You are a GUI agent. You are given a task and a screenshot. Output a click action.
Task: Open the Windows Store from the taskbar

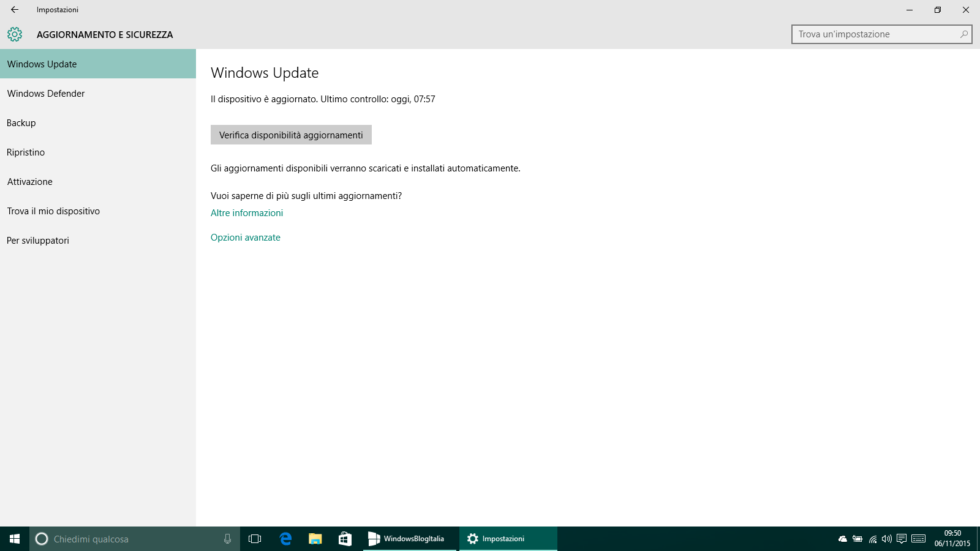(x=345, y=539)
